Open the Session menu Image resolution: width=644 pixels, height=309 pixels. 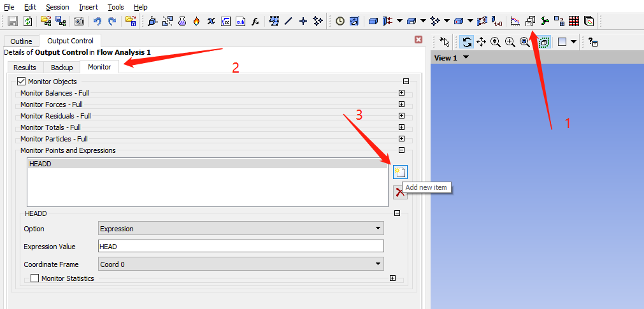click(x=57, y=7)
